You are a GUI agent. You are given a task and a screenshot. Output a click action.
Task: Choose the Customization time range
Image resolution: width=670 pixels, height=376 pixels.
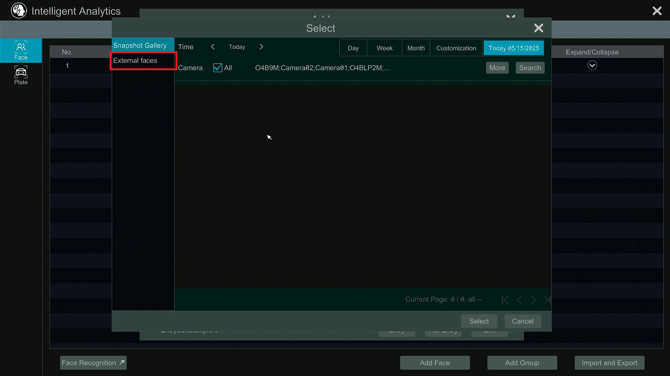456,48
